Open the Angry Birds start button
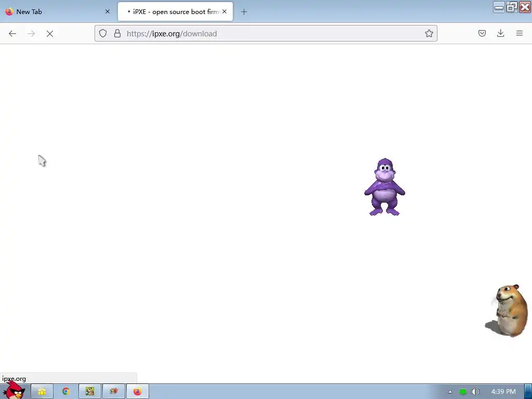The width and height of the screenshot is (532, 399). click(14, 390)
